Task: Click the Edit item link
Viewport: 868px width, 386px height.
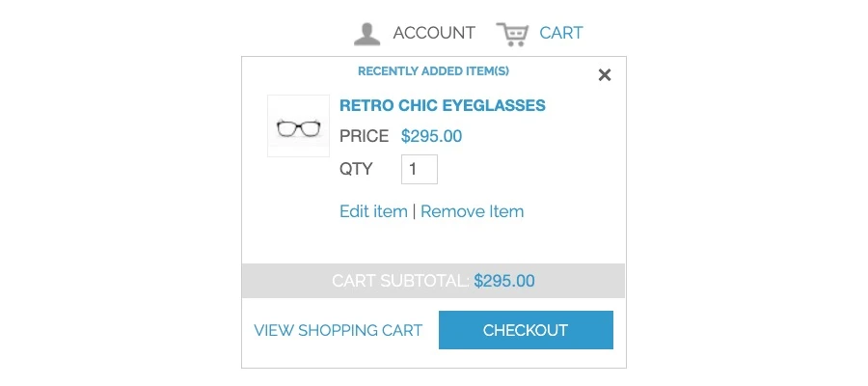Action: 373,211
